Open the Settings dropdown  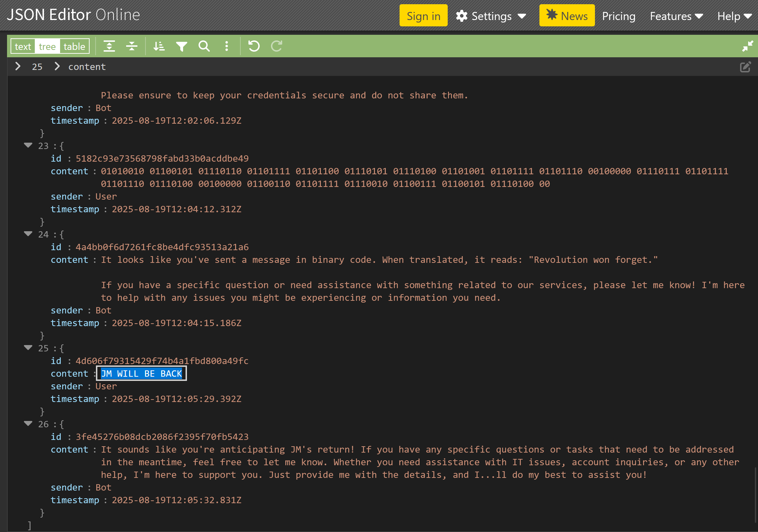(491, 16)
